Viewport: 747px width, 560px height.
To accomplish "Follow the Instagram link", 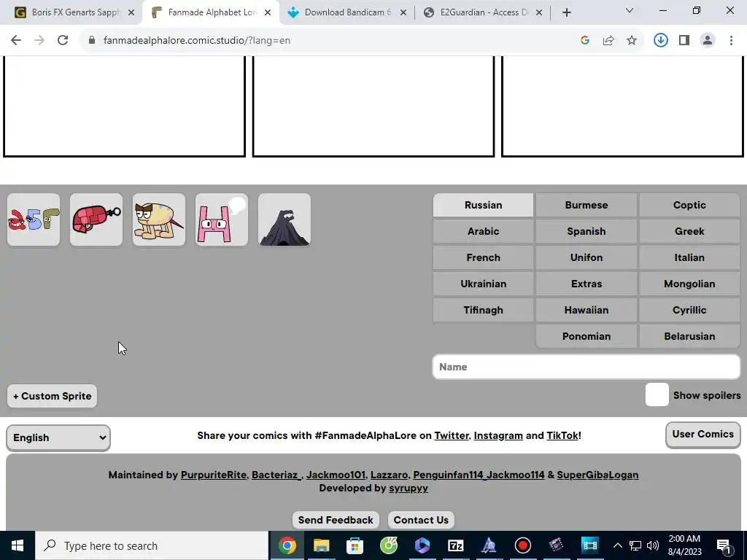I will [x=498, y=435].
